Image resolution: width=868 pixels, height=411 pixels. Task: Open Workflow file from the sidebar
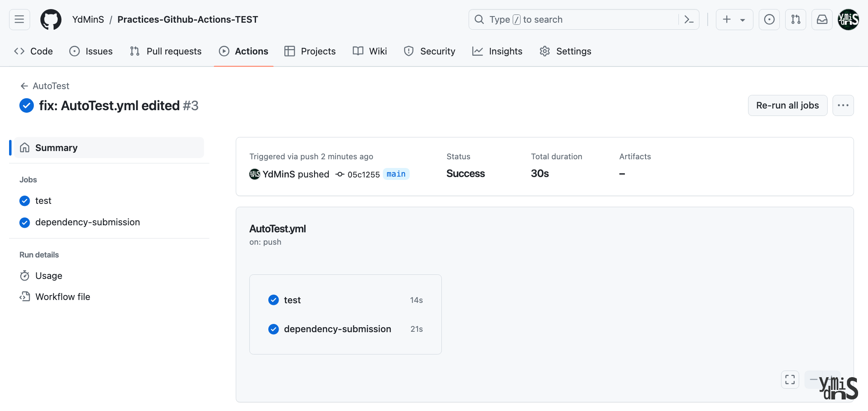[x=62, y=296]
